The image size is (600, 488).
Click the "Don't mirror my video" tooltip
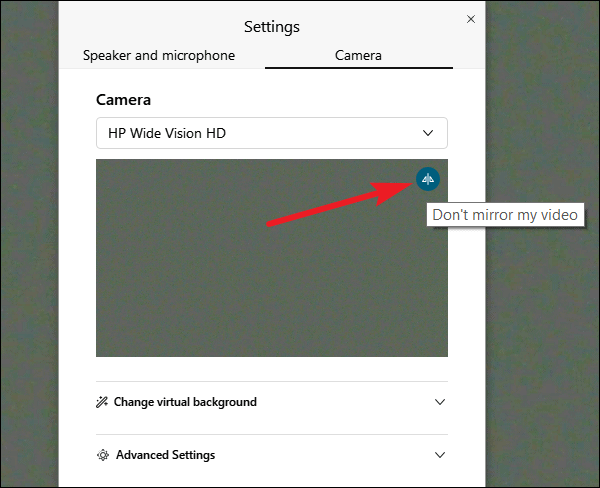(x=505, y=215)
